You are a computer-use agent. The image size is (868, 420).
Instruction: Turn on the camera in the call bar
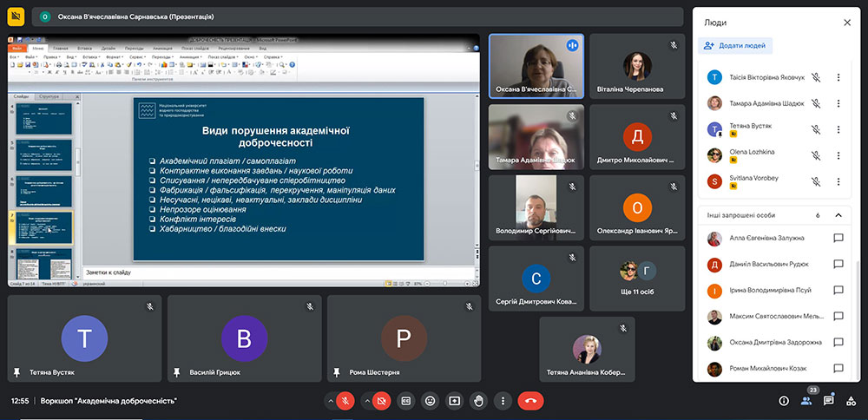pos(380,401)
